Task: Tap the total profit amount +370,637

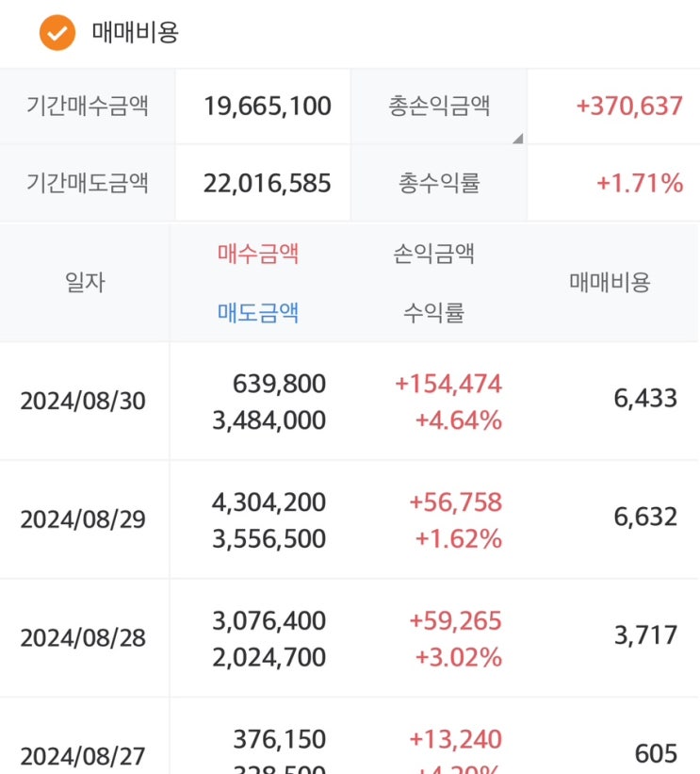Action: point(629,106)
